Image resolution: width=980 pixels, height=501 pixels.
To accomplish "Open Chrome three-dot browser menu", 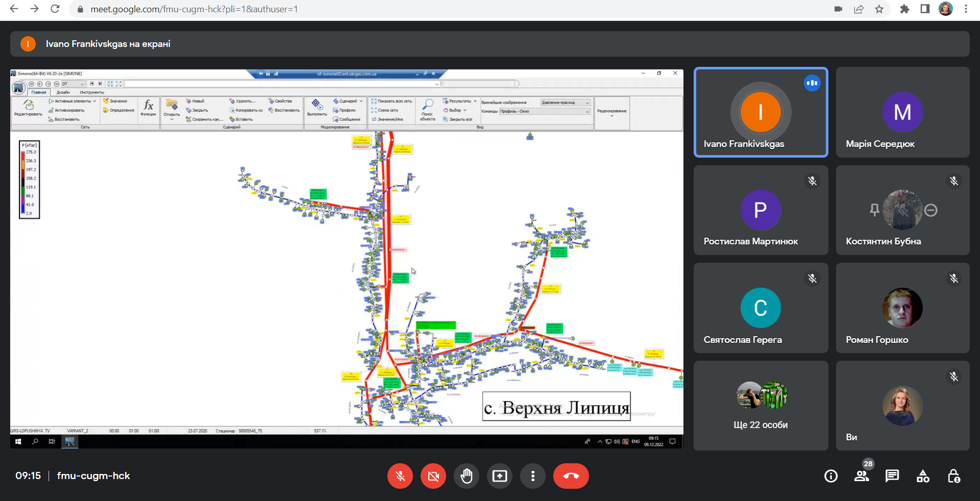I will pos(966,9).
